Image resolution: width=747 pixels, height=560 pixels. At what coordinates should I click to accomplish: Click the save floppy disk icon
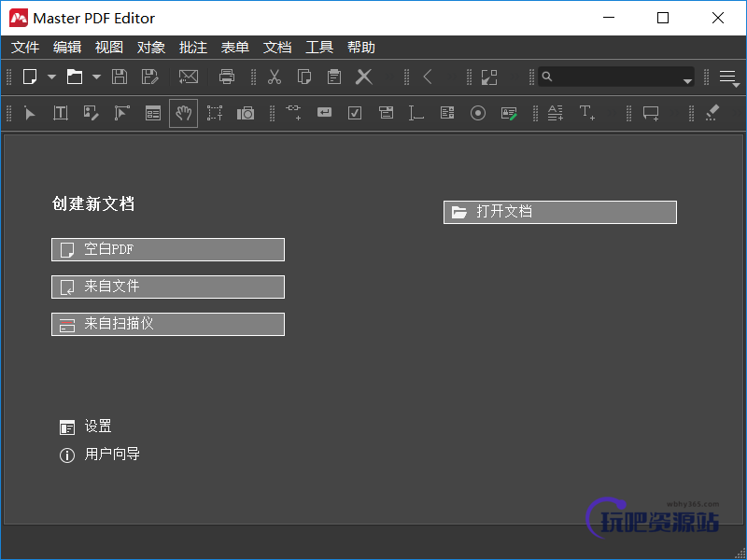[x=120, y=77]
